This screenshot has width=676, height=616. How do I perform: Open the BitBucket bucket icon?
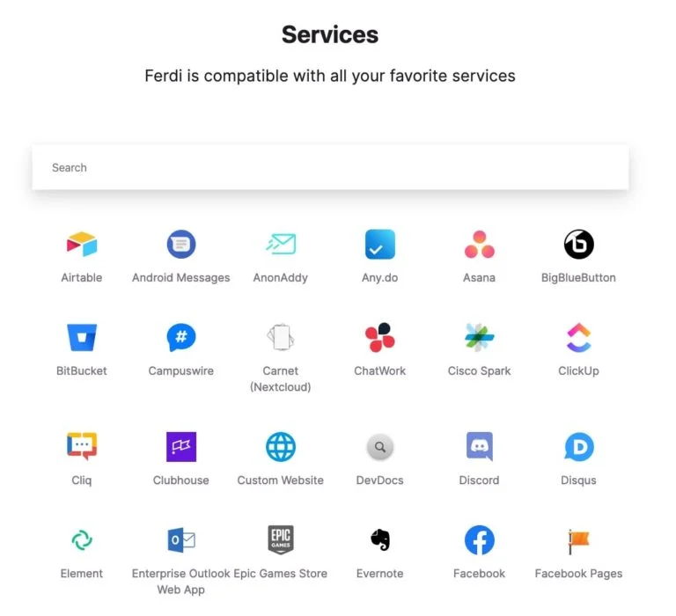pos(82,337)
